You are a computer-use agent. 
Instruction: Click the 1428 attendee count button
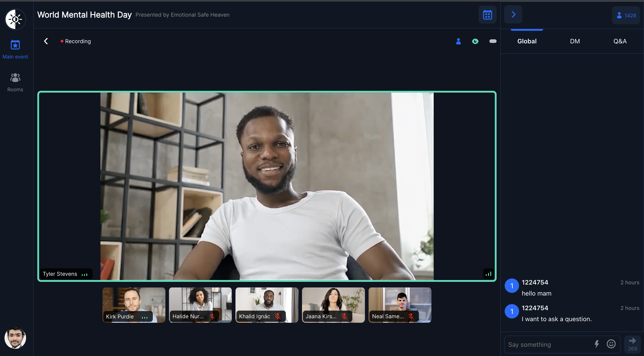[626, 15]
